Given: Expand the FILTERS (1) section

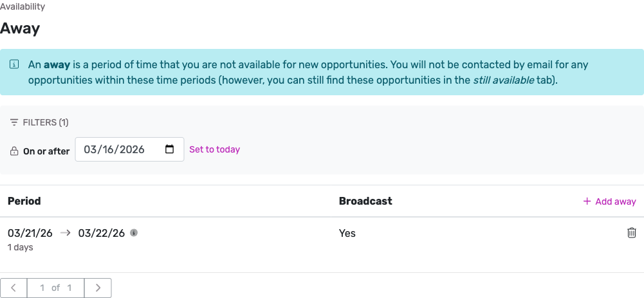Looking at the screenshot, I should click(x=45, y=122).
